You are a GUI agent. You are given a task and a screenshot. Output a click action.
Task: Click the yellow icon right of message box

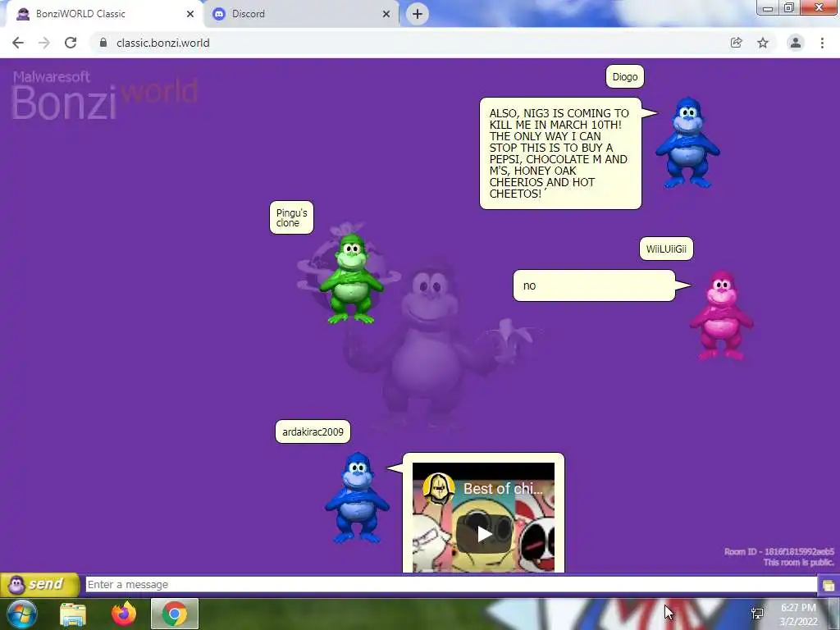[829, 585]
